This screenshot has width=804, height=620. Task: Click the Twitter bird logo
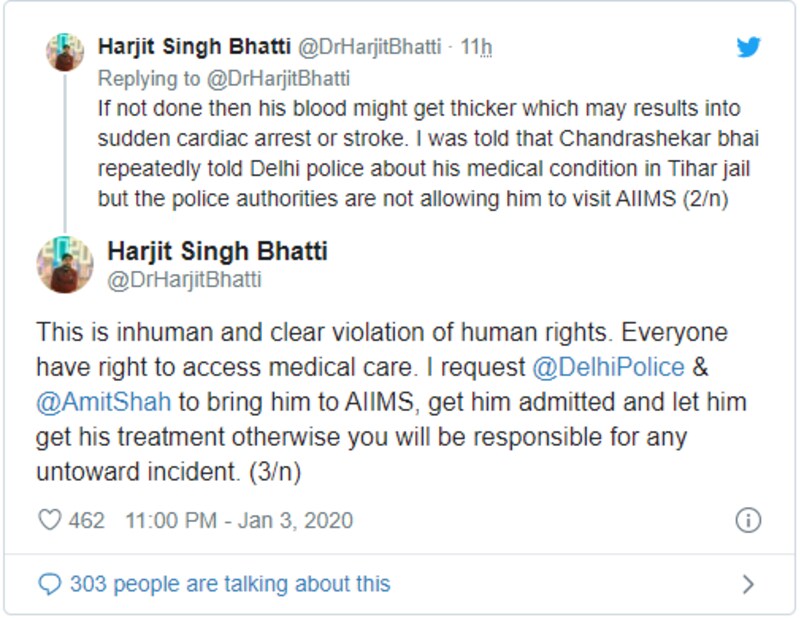748,47
